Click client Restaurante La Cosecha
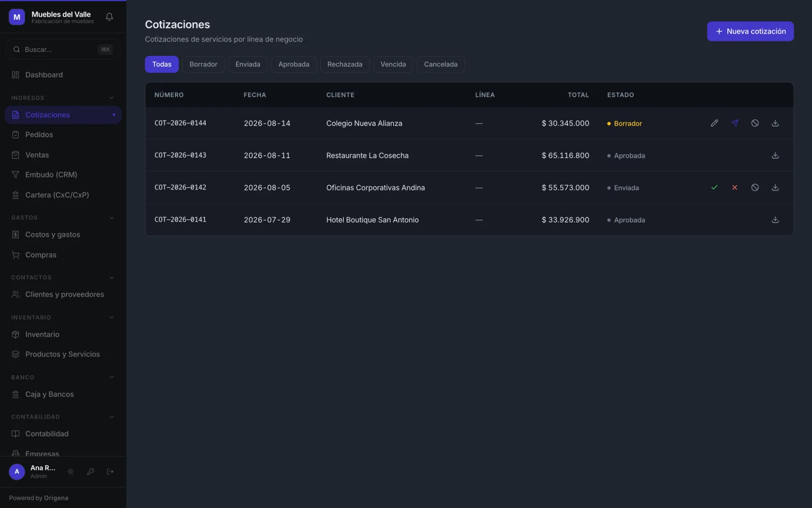This screenshot has height=508, width=812. tap(367, 155)
